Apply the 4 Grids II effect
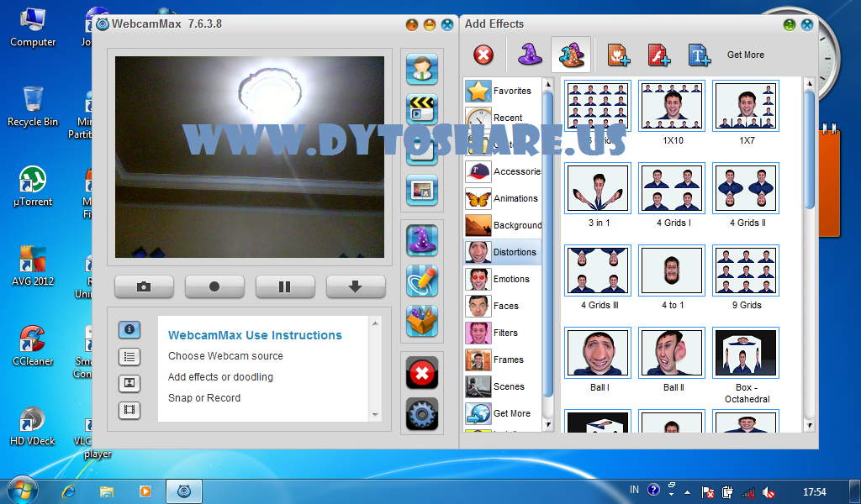 point(746,188)
